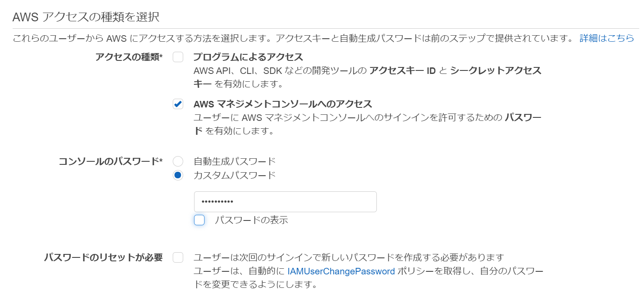Select the カスタムパスワード radio button

[x=178, y=175]
